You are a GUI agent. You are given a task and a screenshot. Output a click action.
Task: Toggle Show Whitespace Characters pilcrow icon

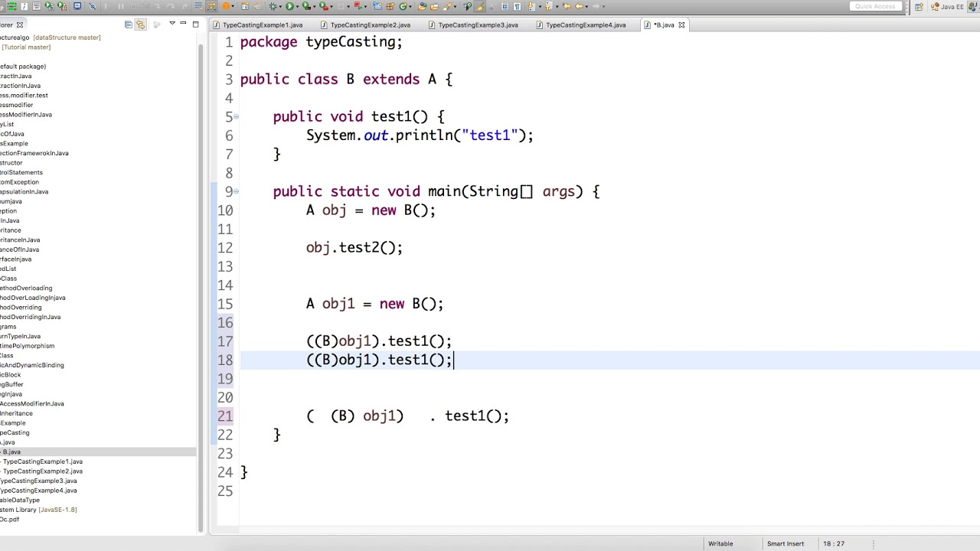[x=517, y=6]
